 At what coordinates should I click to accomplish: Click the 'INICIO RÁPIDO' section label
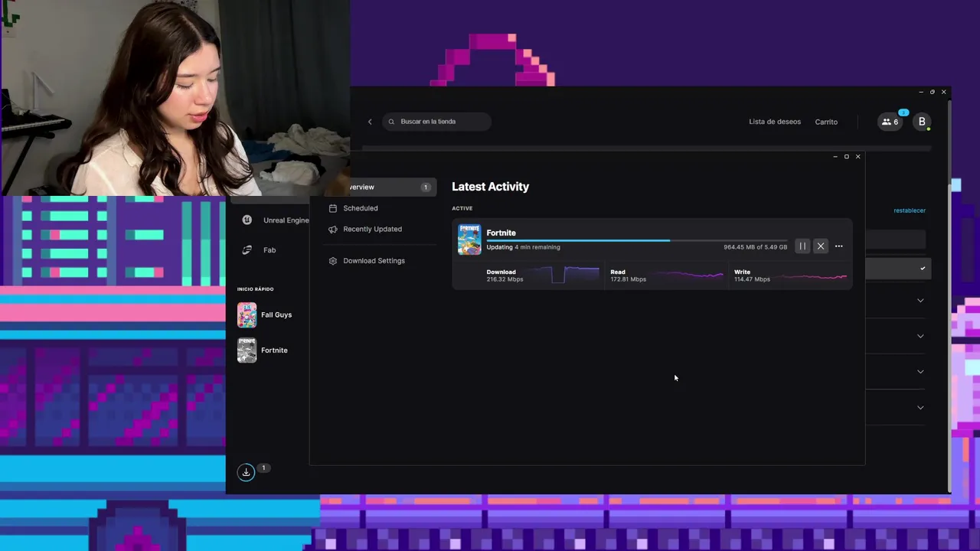[x=255, y=289]
